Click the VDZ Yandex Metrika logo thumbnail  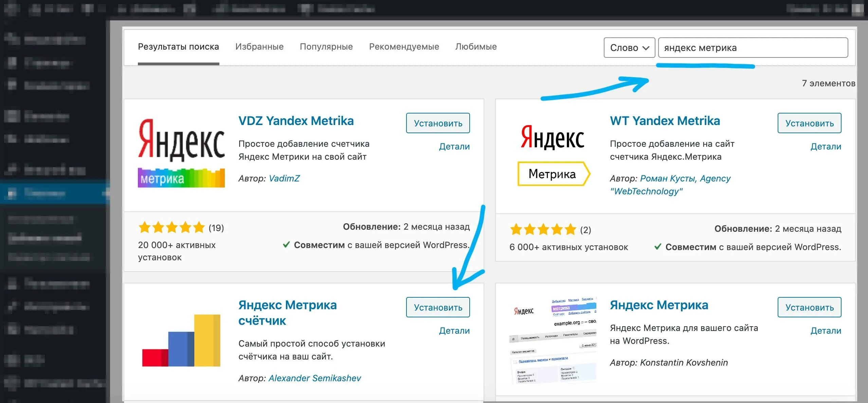pos(181,153)
